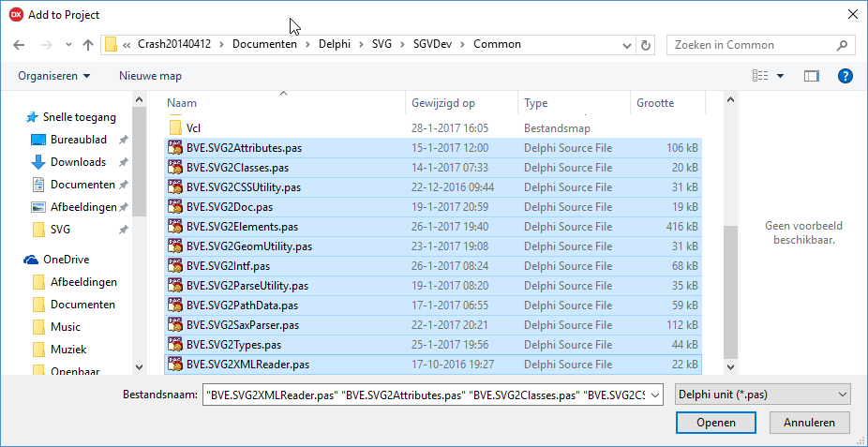The width and height of the screenshot is (868, 447).
Task: Select the Downloads quick access folder
Action: tap(78, 162)
